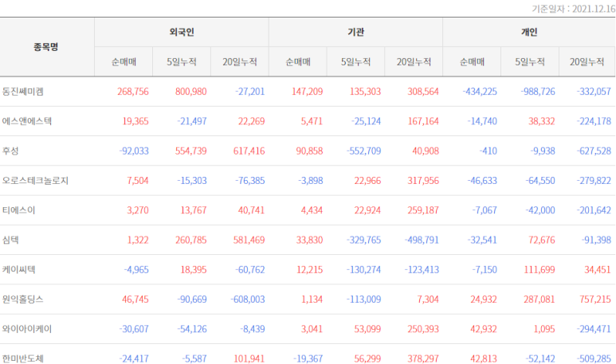Click the 외국인 group header
616x364 pixels.
pos(182,32)
